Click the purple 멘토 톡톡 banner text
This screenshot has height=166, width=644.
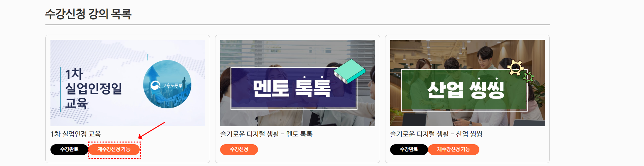coord(292,88)
